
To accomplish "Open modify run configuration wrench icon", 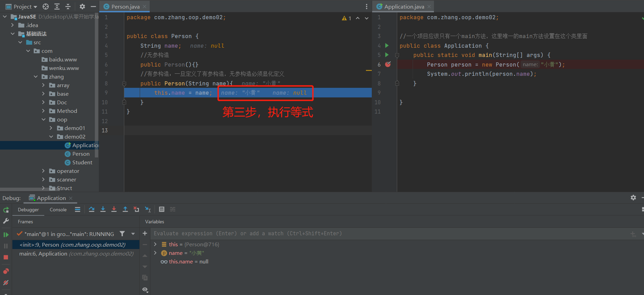I will coord(6,221).
